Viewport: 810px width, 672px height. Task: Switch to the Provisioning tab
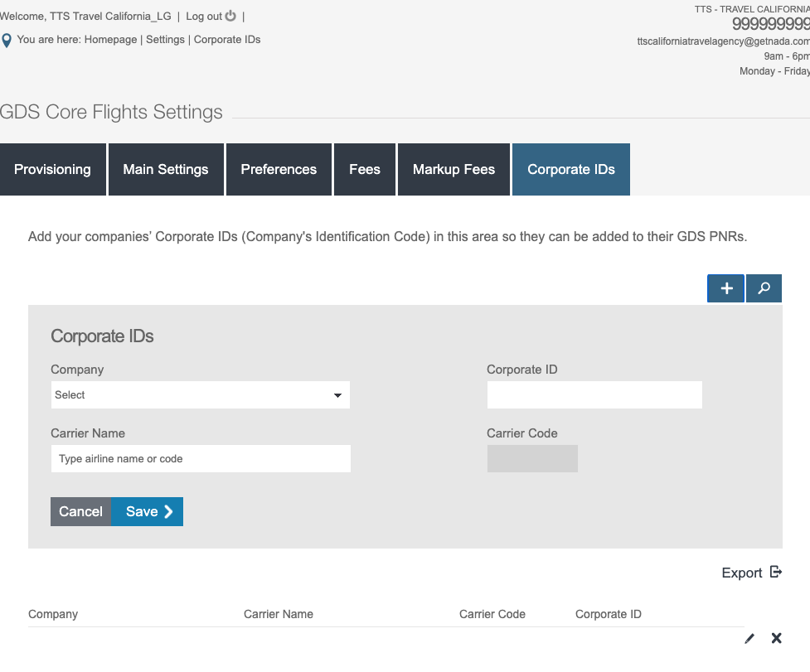(x=53, y=170)
